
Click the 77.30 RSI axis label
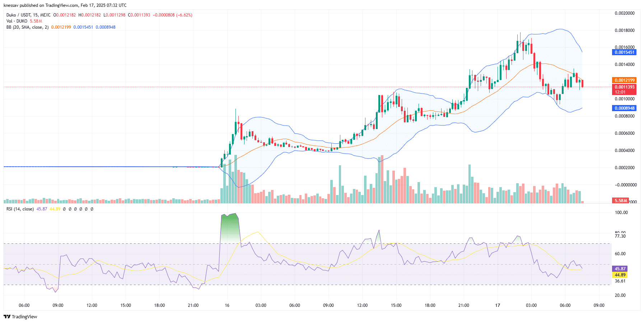pyautogui.click(x=620, y=236)
